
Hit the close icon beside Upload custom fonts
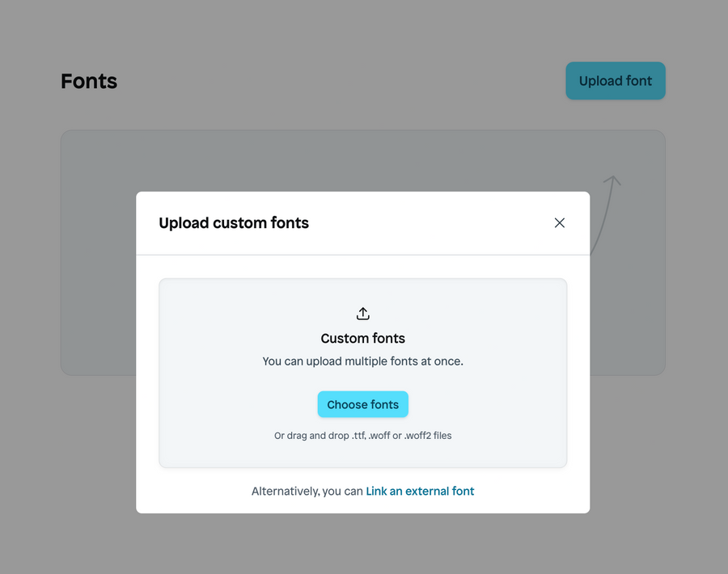point(559,222)
